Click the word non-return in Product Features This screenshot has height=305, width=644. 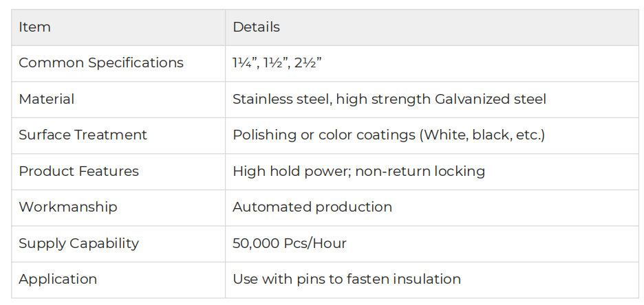(x=389, y=171)
